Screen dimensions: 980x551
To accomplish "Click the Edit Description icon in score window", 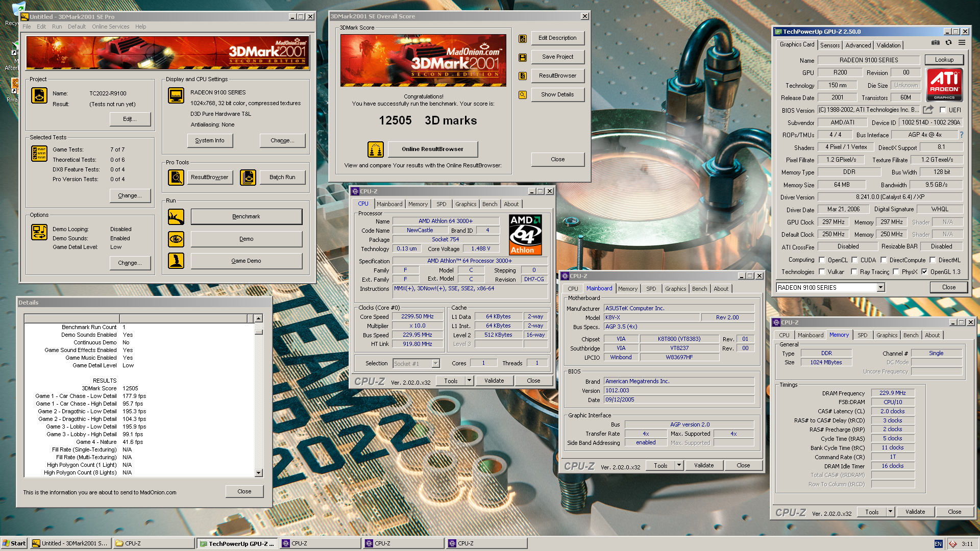I will point(523,38).
